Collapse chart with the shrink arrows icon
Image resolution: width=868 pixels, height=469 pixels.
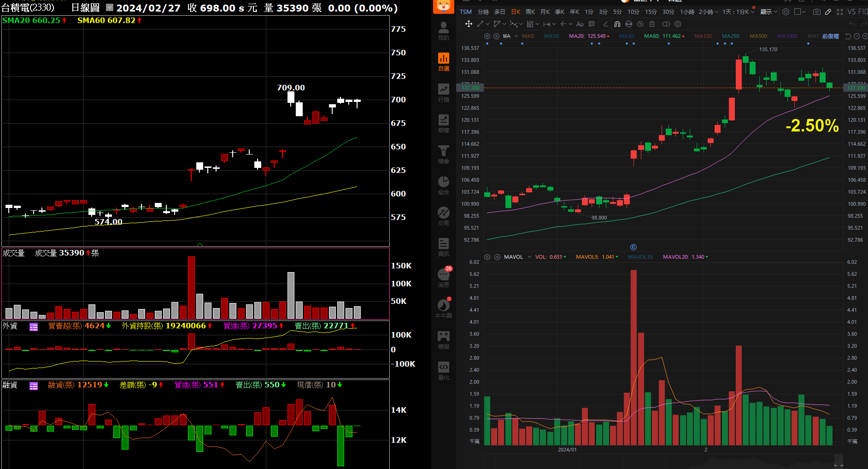tap(839, 12)
